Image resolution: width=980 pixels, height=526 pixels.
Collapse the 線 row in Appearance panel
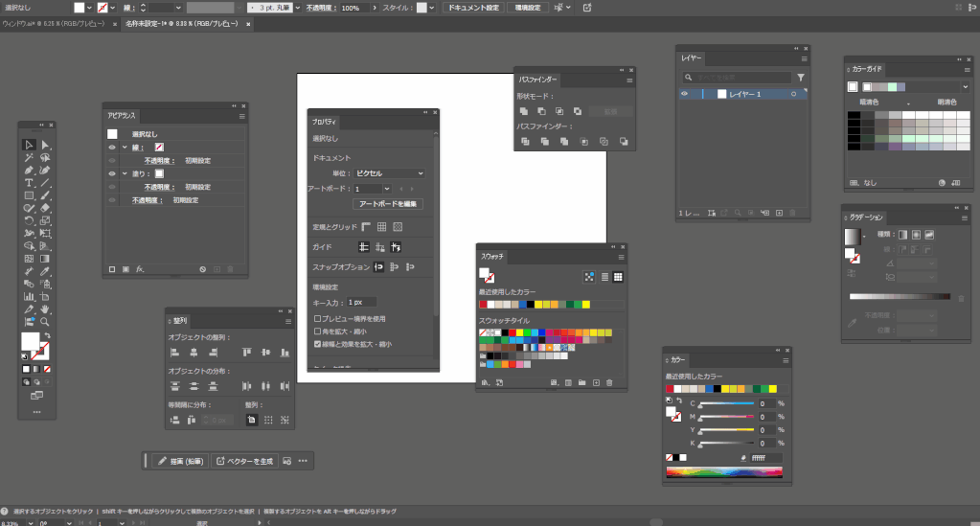pos(125,148)
